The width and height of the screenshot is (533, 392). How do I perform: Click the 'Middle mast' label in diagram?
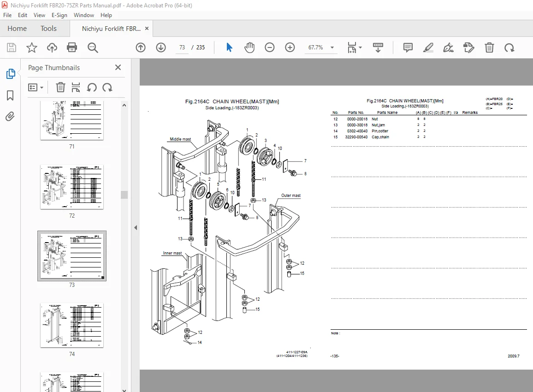tap(180, 139)
